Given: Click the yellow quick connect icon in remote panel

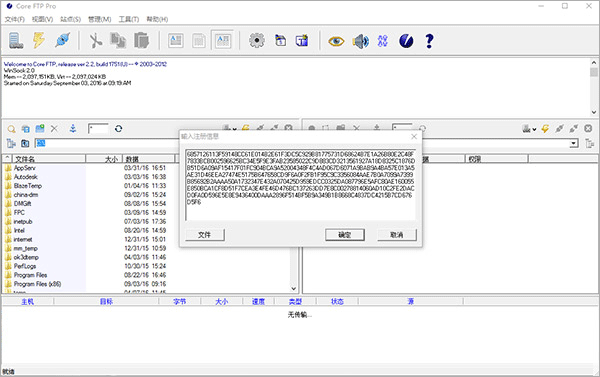Looking at the screenshot, I should (545, 129).
